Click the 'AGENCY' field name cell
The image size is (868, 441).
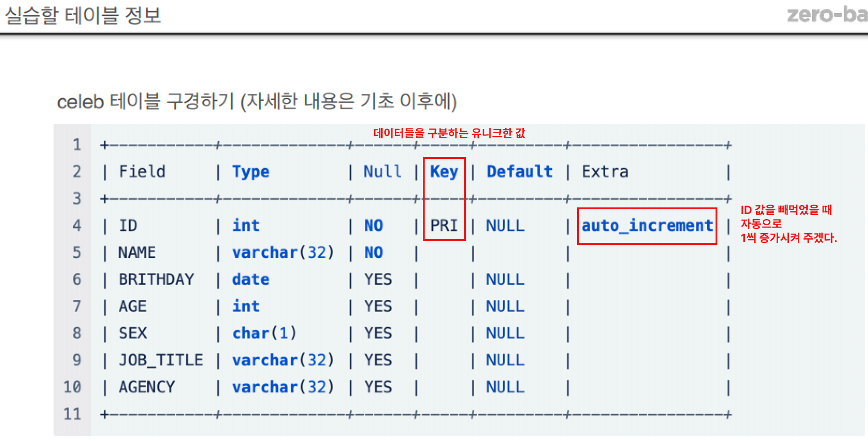(x=147, y=387)
